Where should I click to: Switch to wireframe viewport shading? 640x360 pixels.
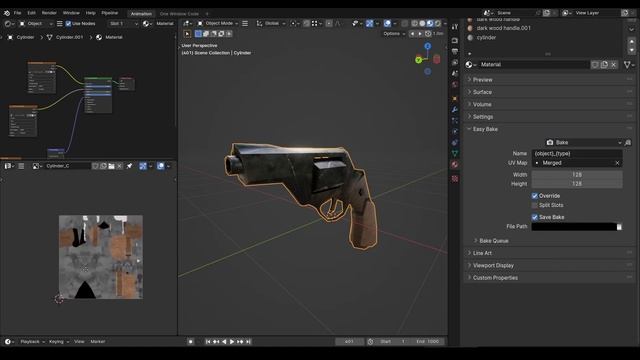(415, 24)
